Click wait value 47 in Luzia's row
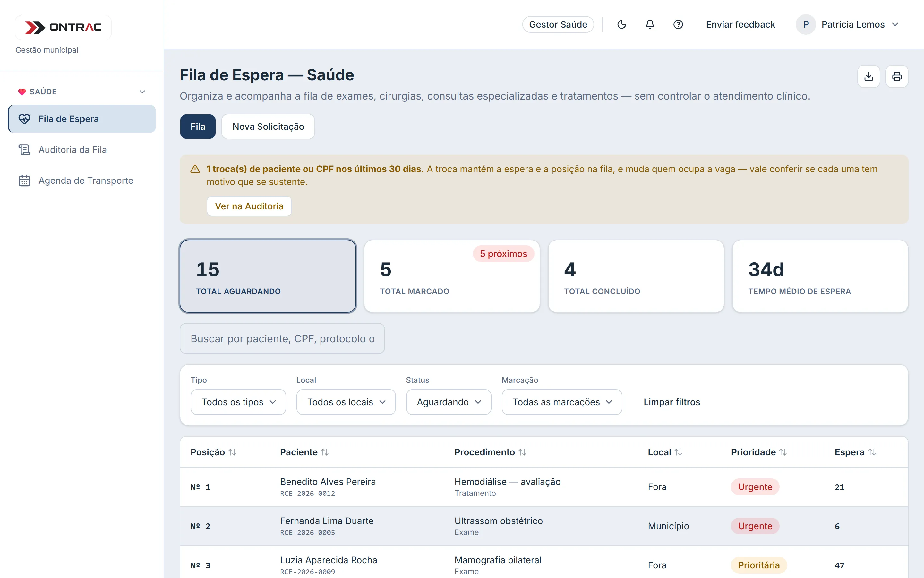Viewport: 924px width, 578px height. [x=839, y=565]
